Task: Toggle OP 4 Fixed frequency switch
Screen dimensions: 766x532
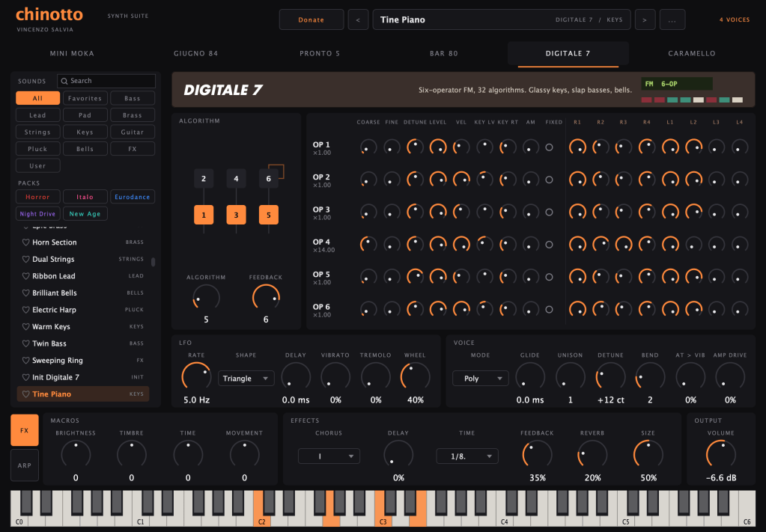Action: (549, 245)
